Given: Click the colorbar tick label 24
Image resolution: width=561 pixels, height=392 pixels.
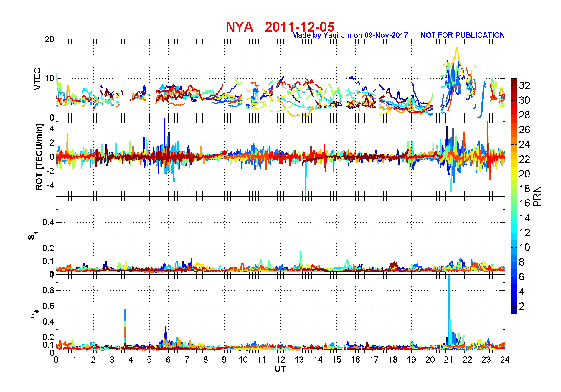Looking at the screenshot, I should tap(524, 144).
